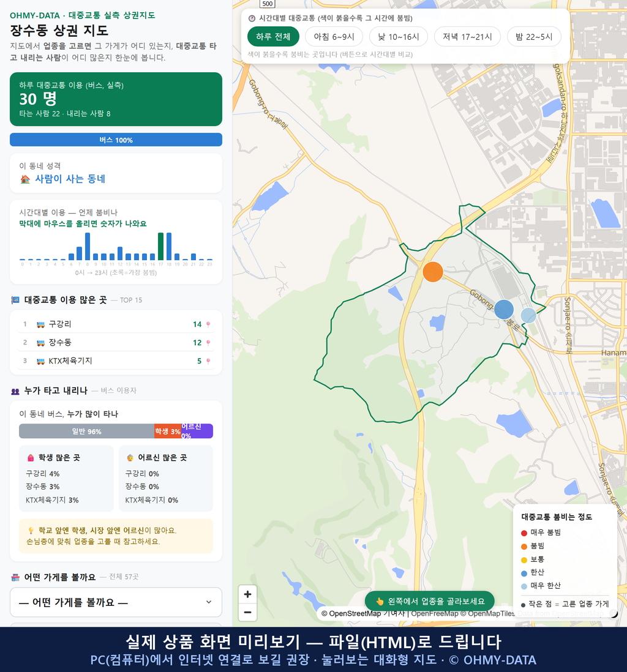Click the light bulb icon in the yellow tip box

point(31,531)
